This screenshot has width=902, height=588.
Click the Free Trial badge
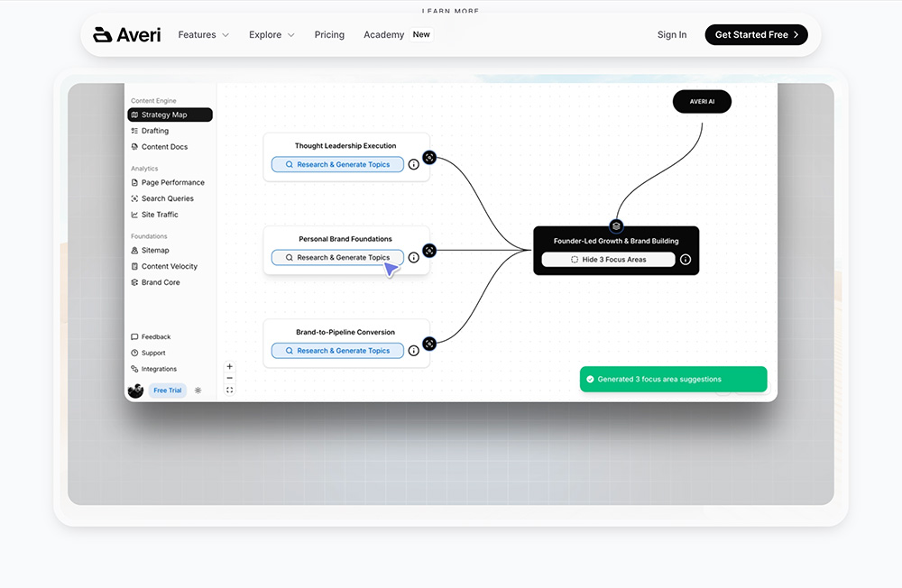(x=168, y=390)
